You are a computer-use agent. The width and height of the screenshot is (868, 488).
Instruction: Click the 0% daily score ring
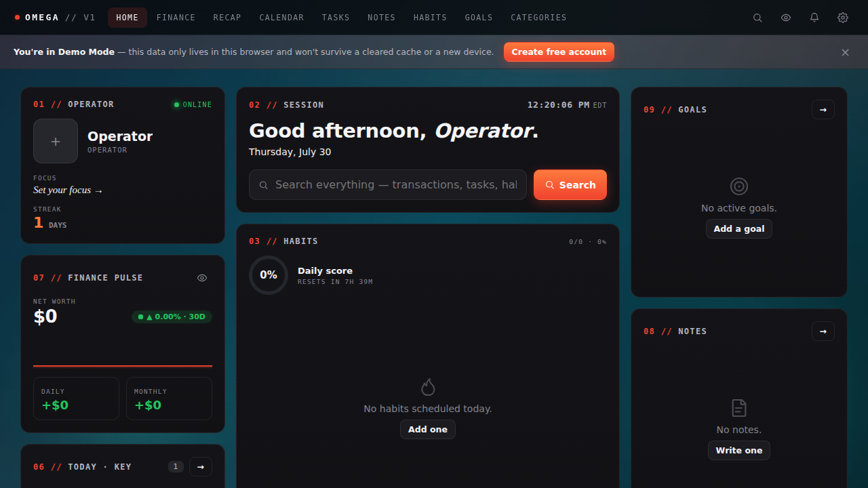pyautogui.click(x=269, y=275)
